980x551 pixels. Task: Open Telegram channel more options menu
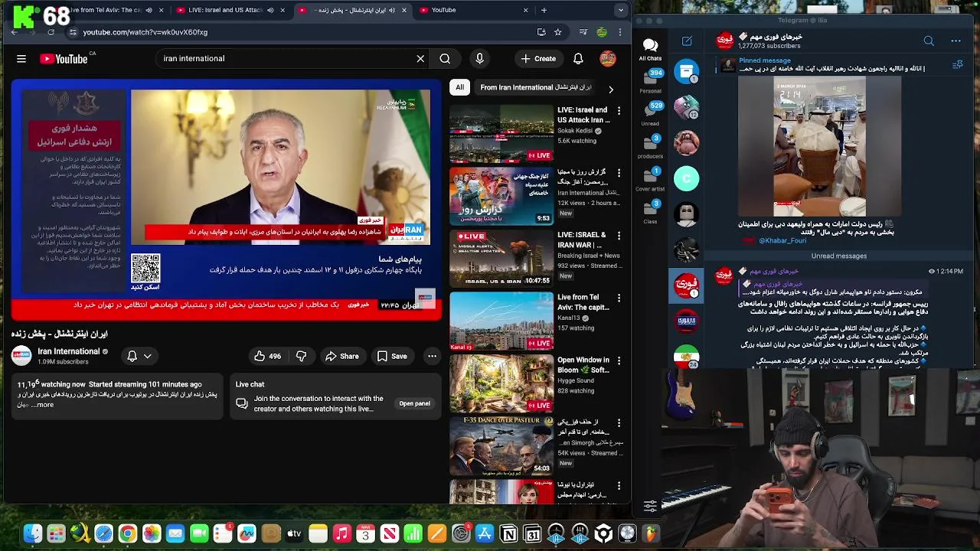point(955,41)
